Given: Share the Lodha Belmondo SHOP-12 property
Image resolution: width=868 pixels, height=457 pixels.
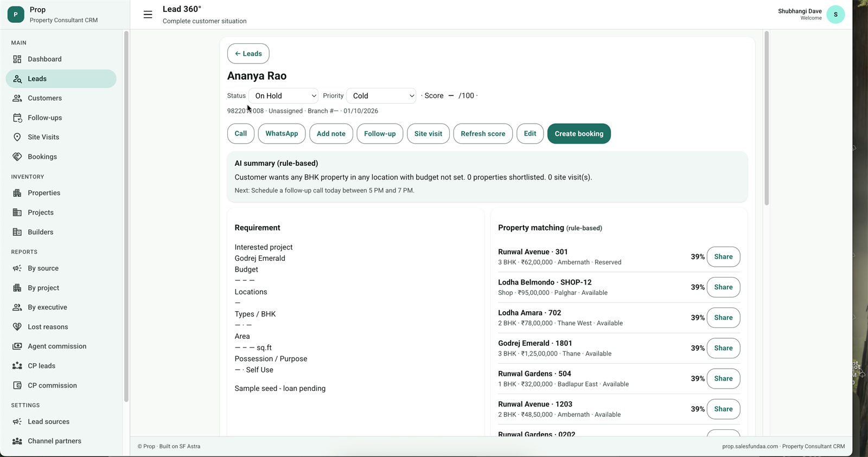Looking at the screenshot, I should click(x=723, y=287).
